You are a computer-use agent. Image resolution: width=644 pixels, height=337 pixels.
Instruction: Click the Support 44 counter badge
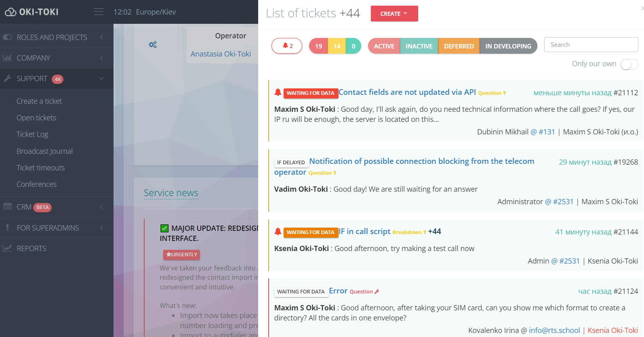click(57, 79)
